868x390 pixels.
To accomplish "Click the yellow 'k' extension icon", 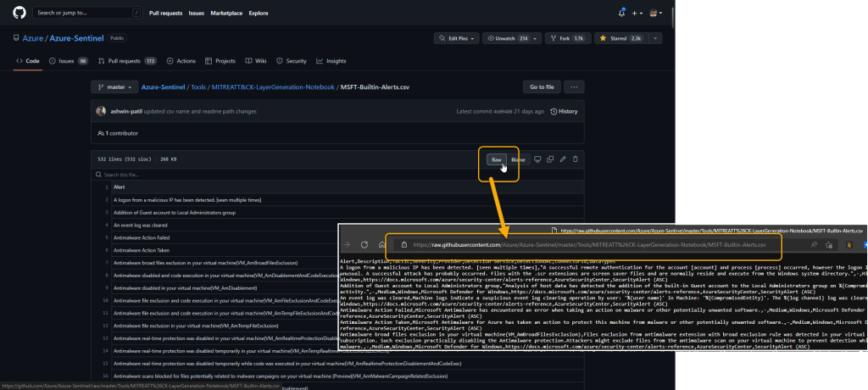I will [849, 244].
